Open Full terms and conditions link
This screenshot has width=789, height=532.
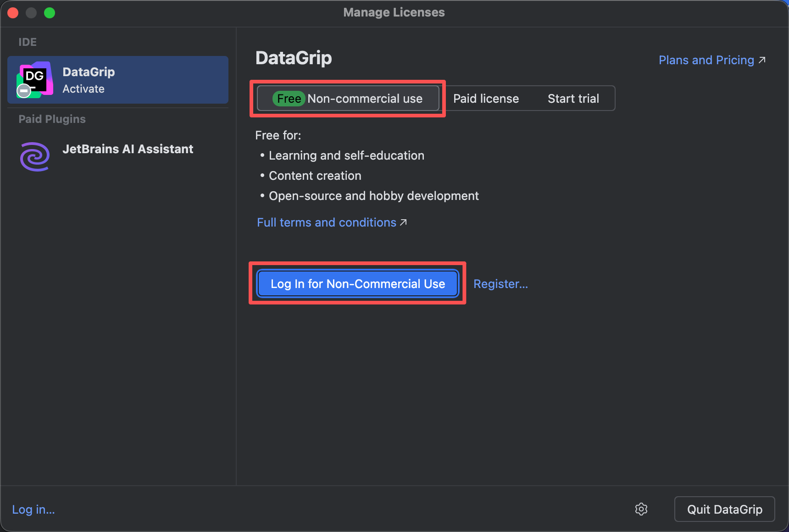point(326,222)
